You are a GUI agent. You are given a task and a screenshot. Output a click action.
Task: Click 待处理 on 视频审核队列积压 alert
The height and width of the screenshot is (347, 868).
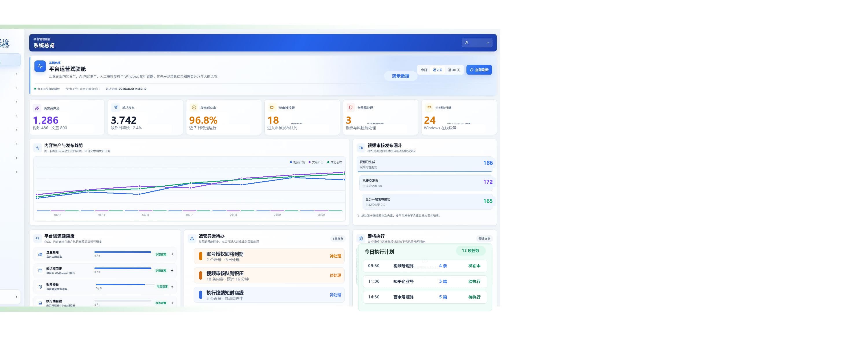pyautogui.click(x=335, y=276)
